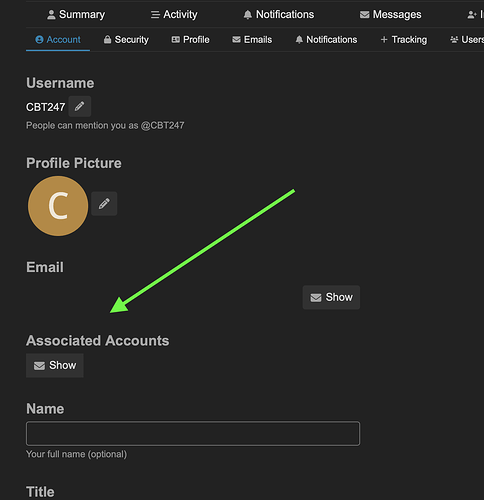
Task: Click the Associated Accounts heading
Action: [x=98, y=341]
